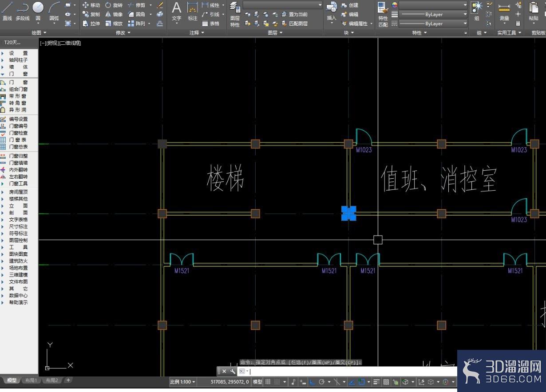
Task: Click the [俯视] viewport view control
Action: pyautogui.click(x=53, y=43)
